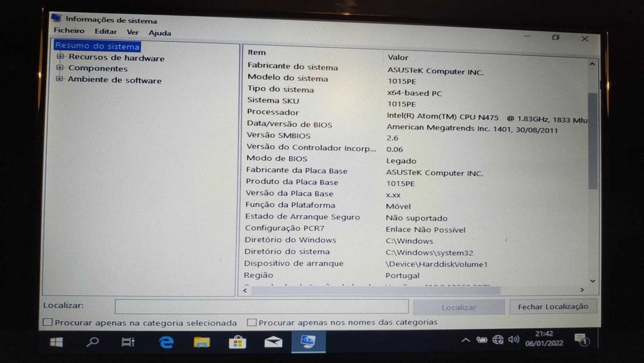The height and width of the screenshot is (363, 644).
Task: Expand Recursos de hardware node
Action: pos(60,56)
